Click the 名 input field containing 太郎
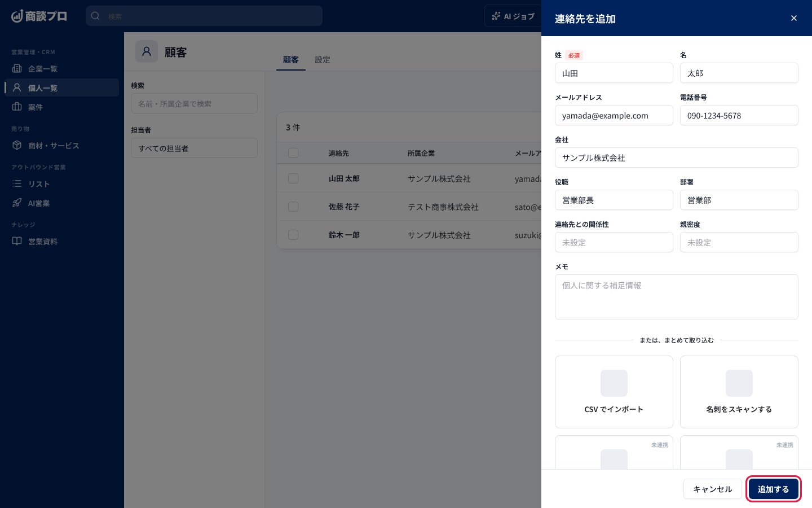Viewport: 812px width, 508px height. (739, 73)
